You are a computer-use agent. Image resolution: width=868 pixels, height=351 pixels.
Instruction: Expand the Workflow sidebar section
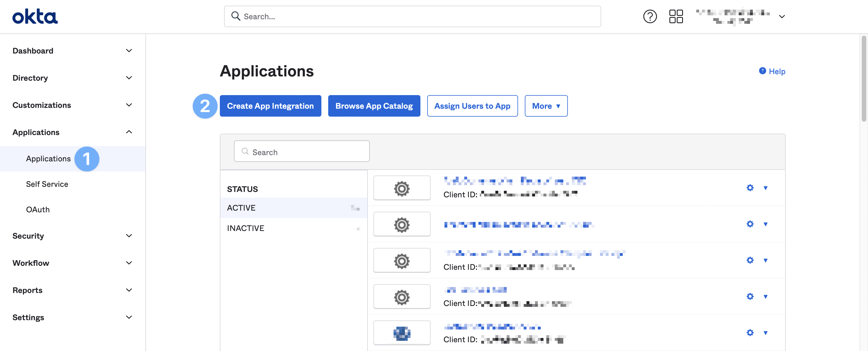[129, 263]
